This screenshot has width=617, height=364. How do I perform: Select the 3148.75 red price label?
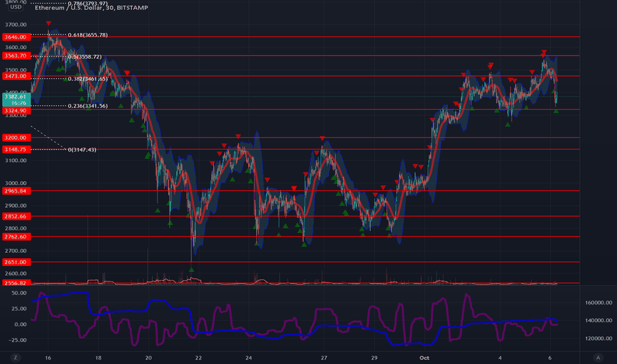[x=17, y=150]
